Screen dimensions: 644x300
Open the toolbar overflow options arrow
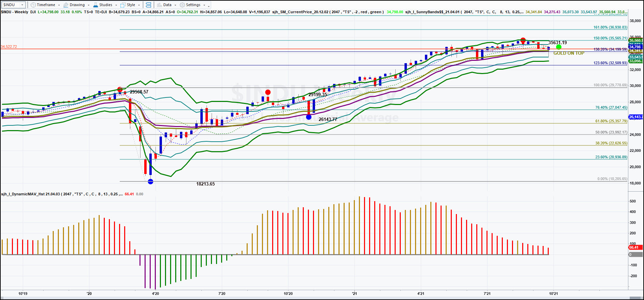[x=209, y=6]
